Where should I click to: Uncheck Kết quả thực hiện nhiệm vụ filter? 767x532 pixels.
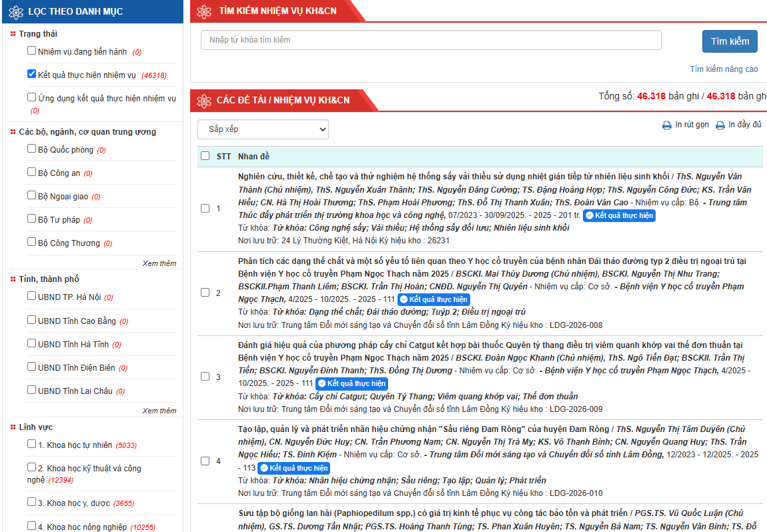pos(32,74)
